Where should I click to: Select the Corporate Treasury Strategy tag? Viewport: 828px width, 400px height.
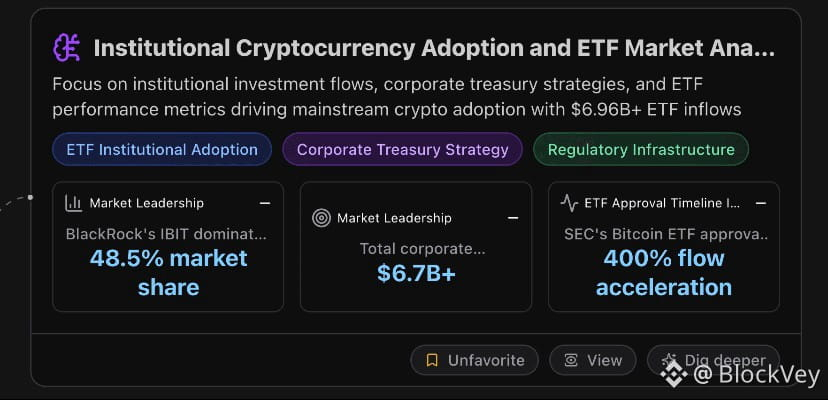pos(402,150)
